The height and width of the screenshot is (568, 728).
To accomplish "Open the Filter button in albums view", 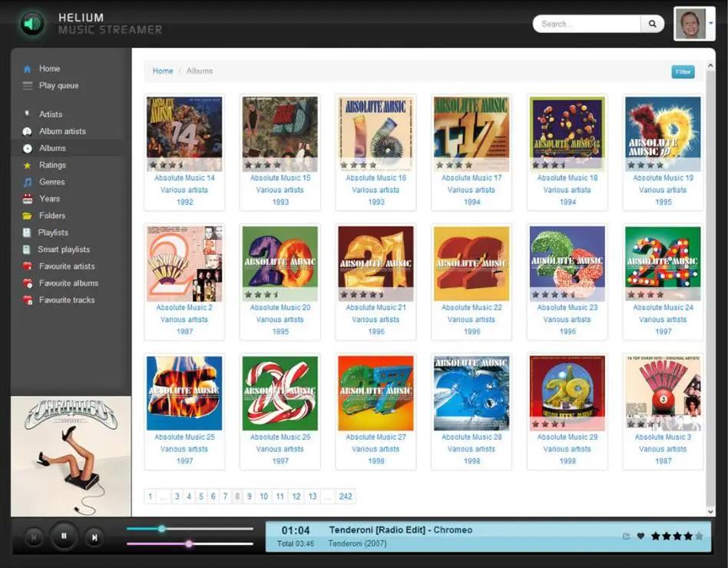I will [x=683, y=71].
